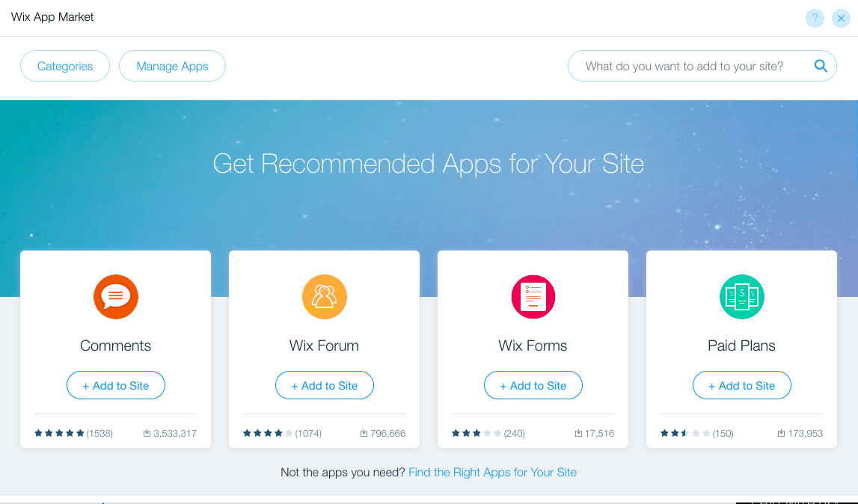The height and width of the screenshot is (504, 858).
Task: Add Wix Forms to site
Action: pyautogui.click(x=533, y=386)
